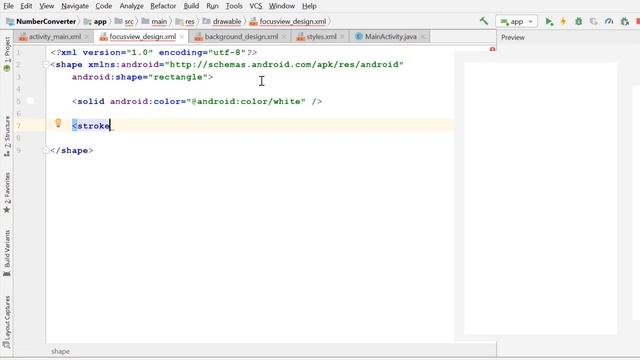
Task: Click the Run with coverage icon
Action: [593, 22]
